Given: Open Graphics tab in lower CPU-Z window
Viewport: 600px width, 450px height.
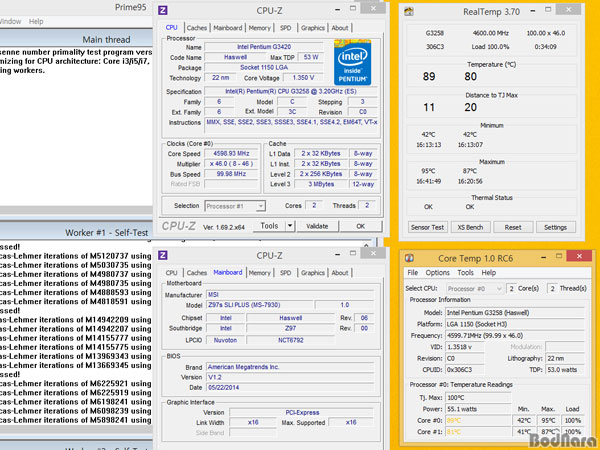Looking at the screenshot, I should coord(313,272).
